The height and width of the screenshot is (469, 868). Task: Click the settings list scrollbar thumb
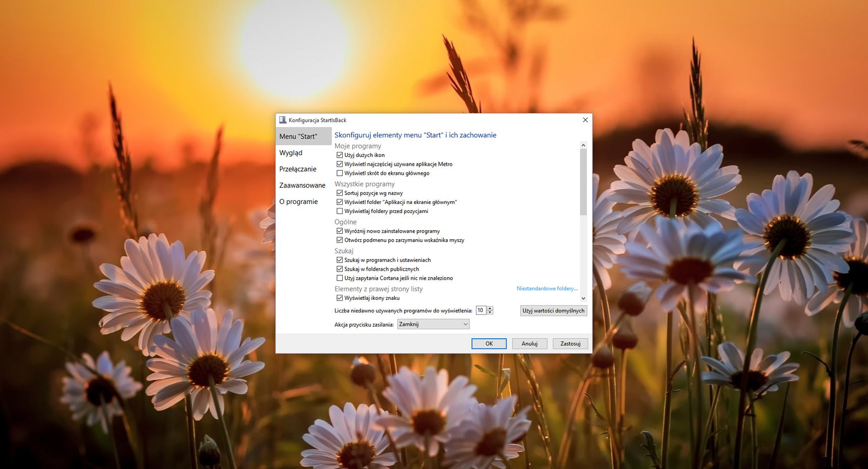coord(583,182)
